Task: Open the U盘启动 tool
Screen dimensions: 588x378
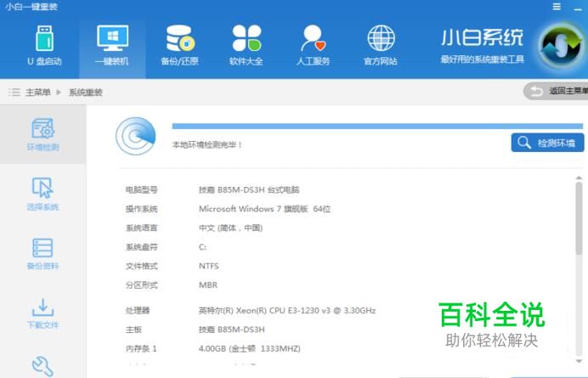Action: pos(44,45)
